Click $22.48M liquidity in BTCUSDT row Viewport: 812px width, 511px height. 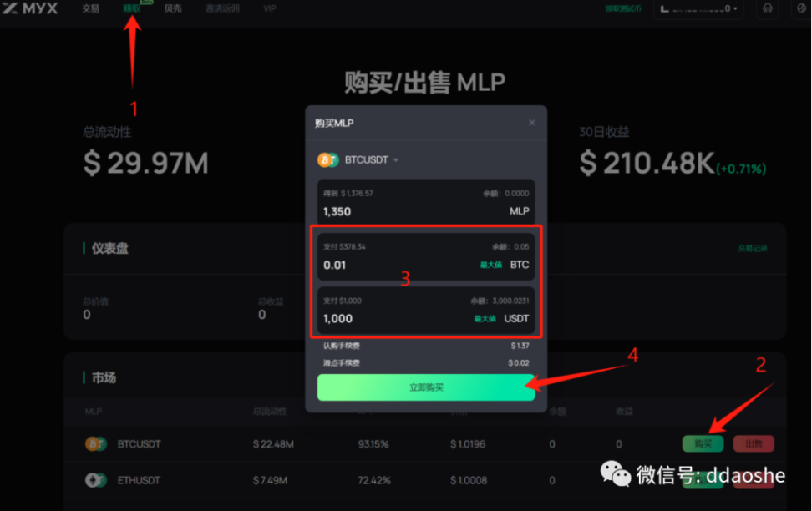point(273,444)
